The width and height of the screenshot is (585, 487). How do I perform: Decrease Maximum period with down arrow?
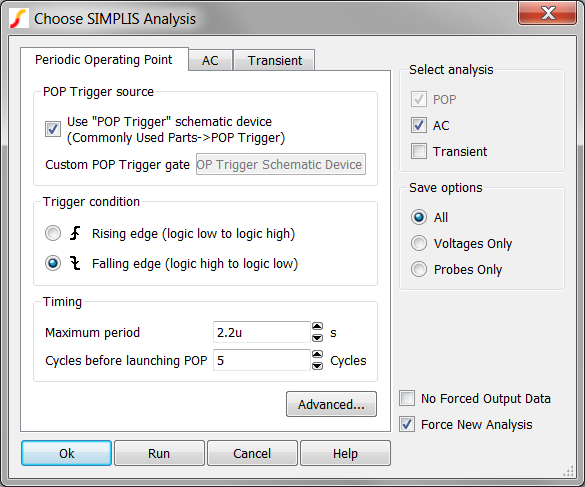click(x=317, y=338)
